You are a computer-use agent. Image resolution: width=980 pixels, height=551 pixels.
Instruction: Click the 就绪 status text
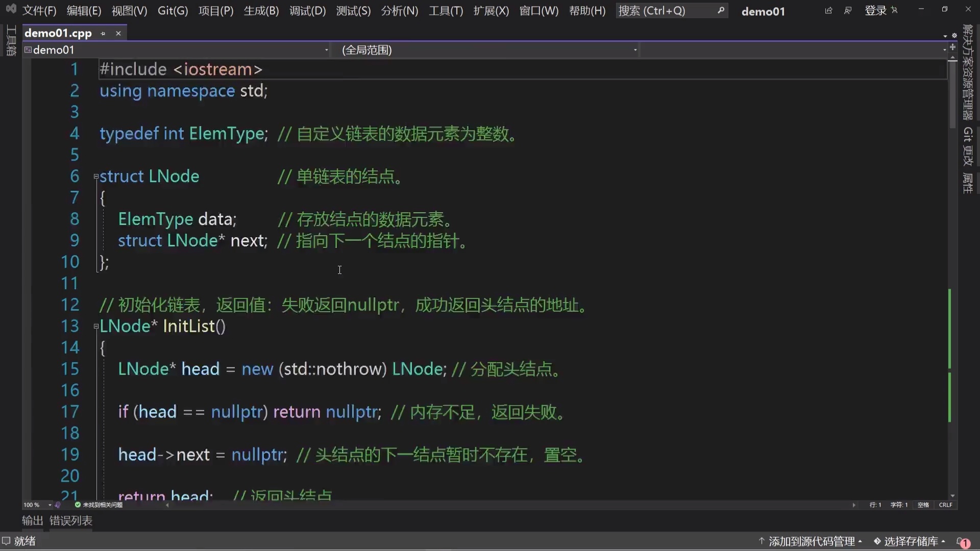point(24,541)
